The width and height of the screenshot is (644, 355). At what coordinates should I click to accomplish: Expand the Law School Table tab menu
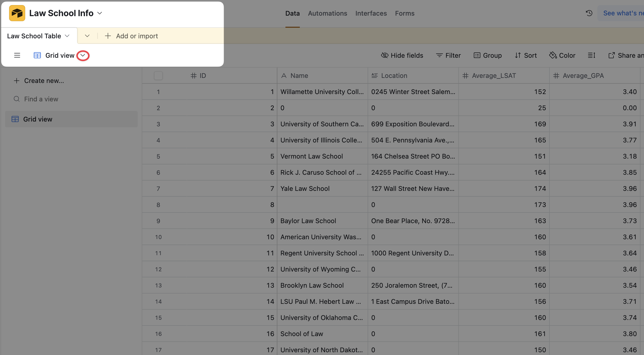tap(67, 36)
